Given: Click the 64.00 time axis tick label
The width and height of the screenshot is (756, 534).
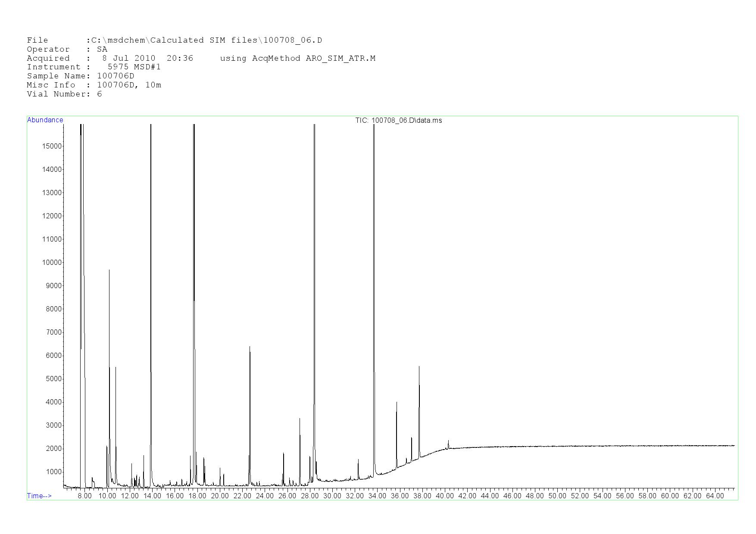Looking at the screenshot, I should [x=714, y=496].
